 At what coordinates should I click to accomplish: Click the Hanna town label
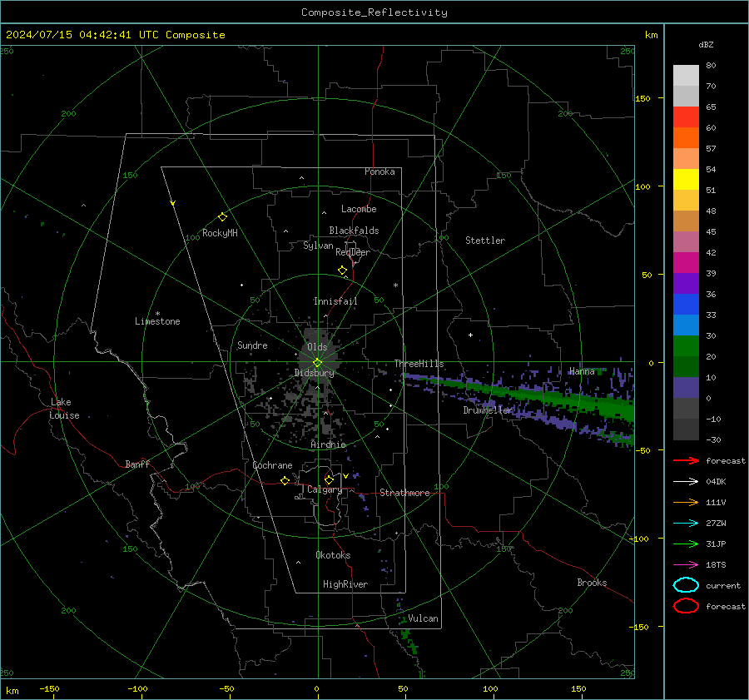coord(582,371)
